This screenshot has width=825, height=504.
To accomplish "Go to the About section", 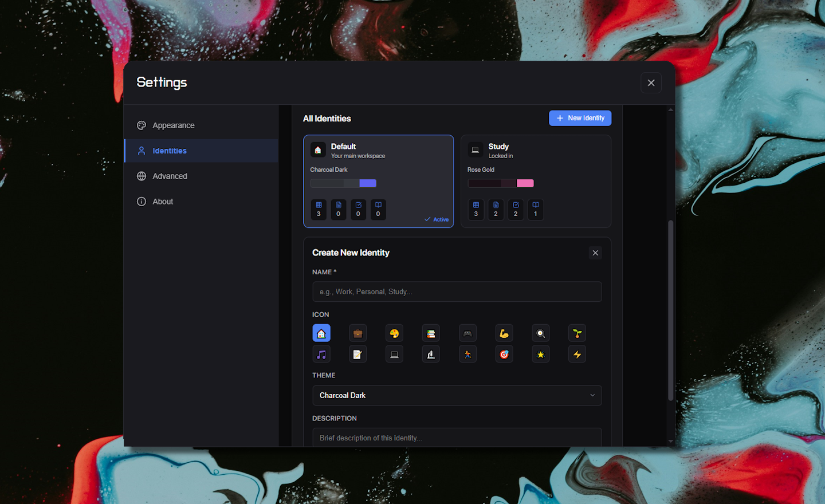I will pyautogui.click(x=163, y=202).
